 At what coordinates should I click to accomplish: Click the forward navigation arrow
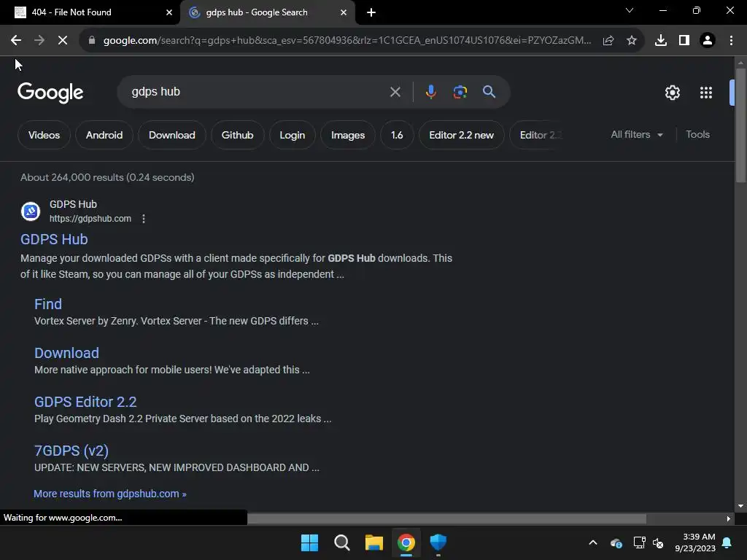(39, 41)
